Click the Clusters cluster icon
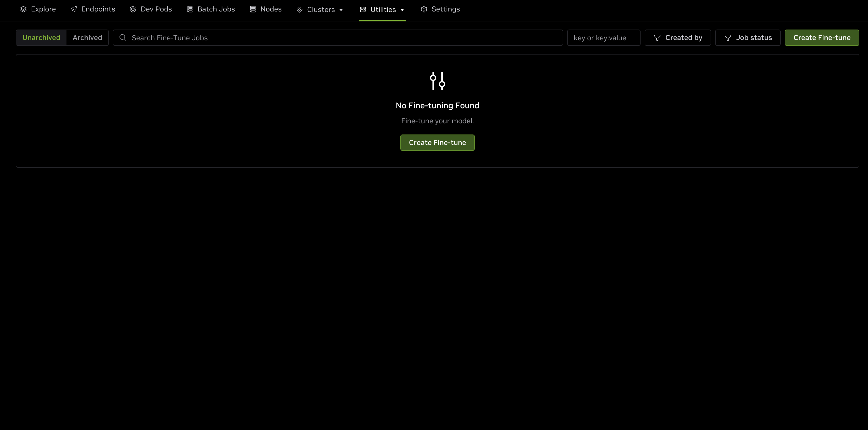The height and width of the screenshot is (430, 868). click(300, 9)
